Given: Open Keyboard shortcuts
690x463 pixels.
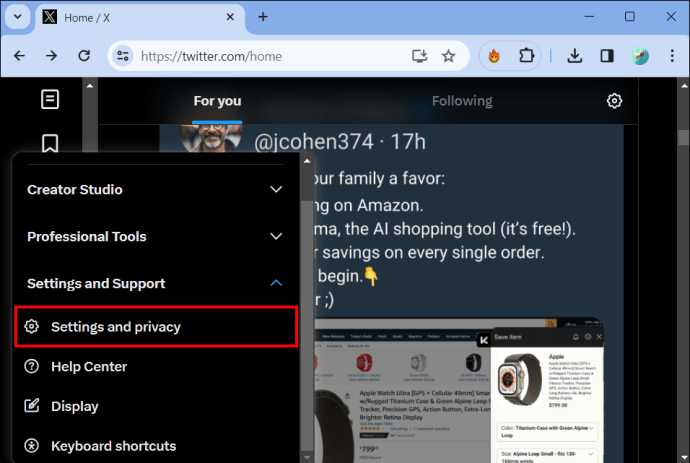Looking at the screenshot, I should pos(156,446).
